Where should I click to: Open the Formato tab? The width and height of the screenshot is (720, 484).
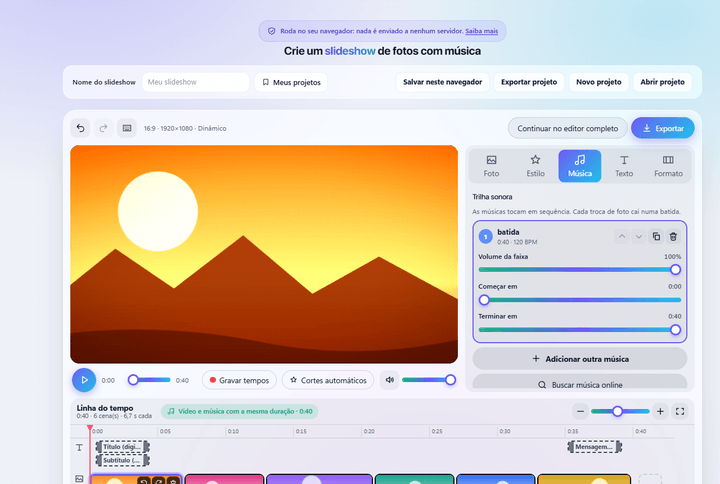click(x=668, y=166)
